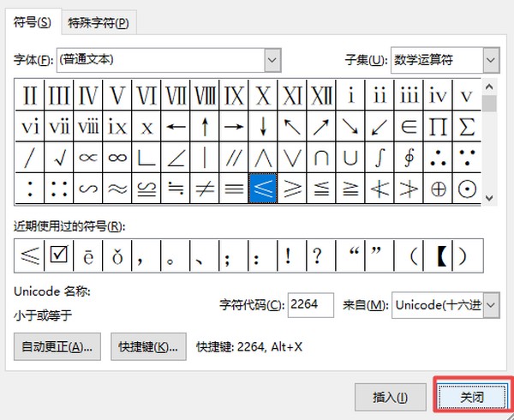Select the angle ∠ symbol
Image resolution: width=514 pixels, height=420 pixels.
coord(176,158)
